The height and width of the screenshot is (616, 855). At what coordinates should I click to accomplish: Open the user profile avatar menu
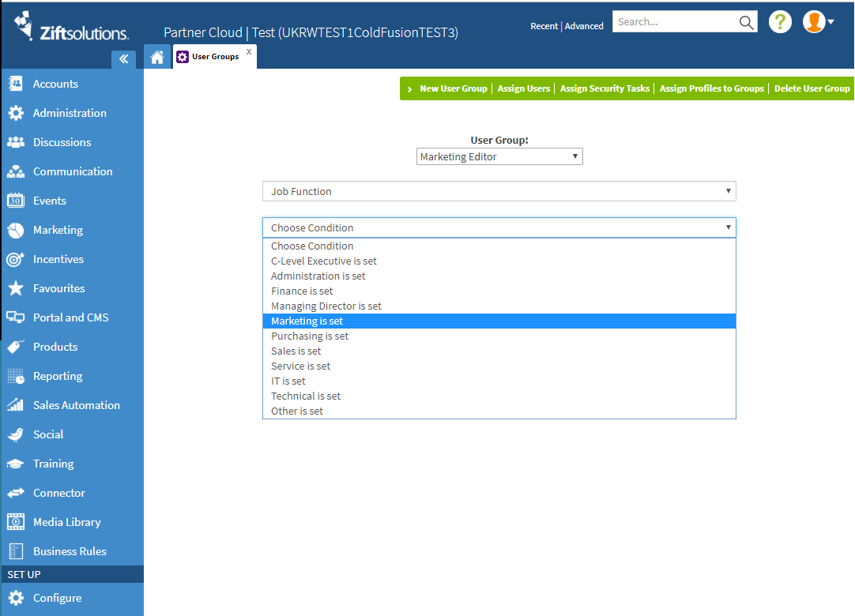click(x=818, y=22)
